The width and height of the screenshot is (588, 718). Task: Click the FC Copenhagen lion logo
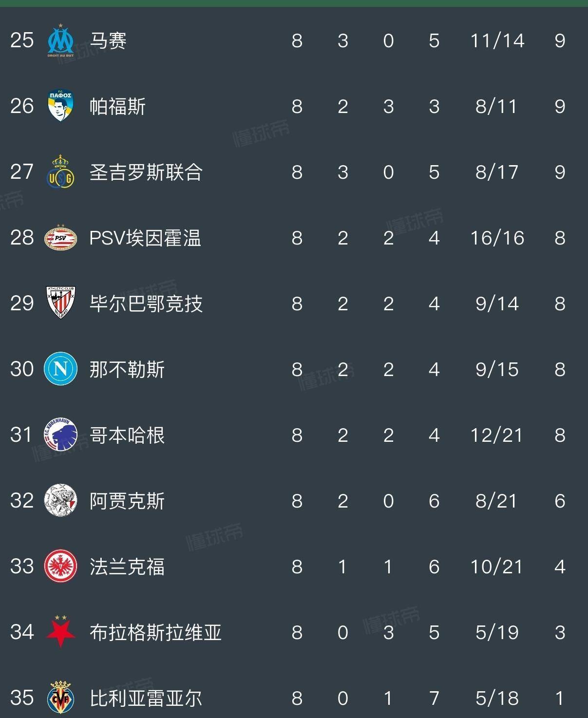pyautogui.click(x=60, y=435)
